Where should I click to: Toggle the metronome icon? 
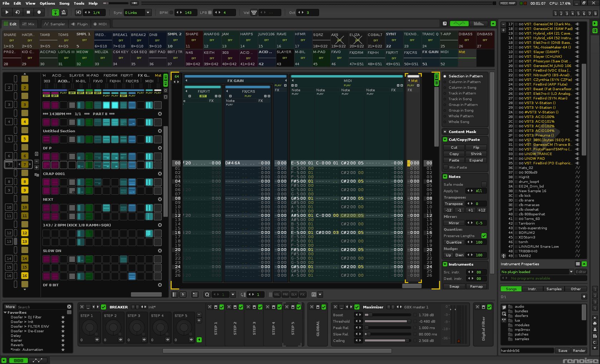(x=64, y=12)
